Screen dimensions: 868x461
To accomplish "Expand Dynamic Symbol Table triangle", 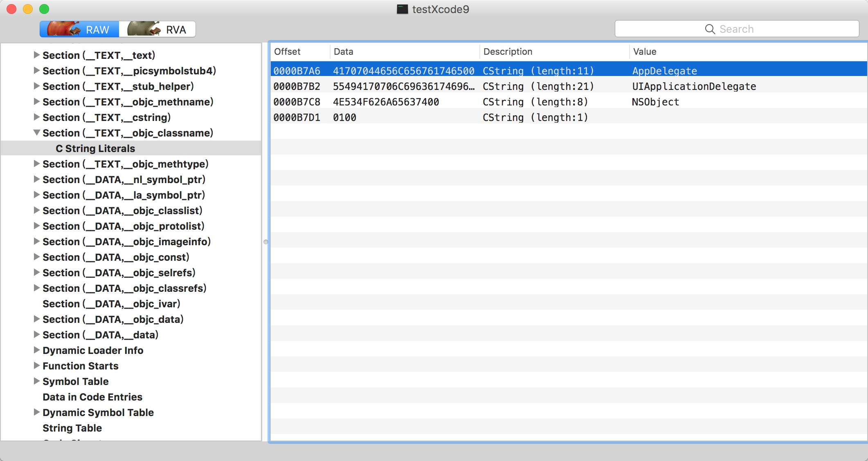I will click(x=36, y=412).
